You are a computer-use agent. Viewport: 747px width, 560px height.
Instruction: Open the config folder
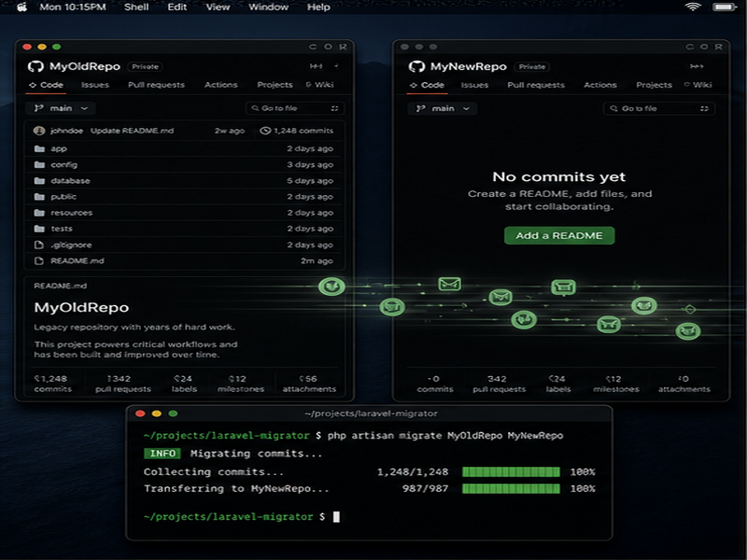tap(63, 165)
